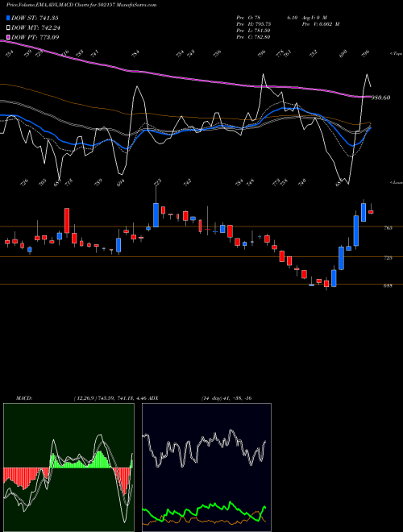Click the 'MACD:' indicator label
This screenshot has height=532, width=403.
(24, 398)
